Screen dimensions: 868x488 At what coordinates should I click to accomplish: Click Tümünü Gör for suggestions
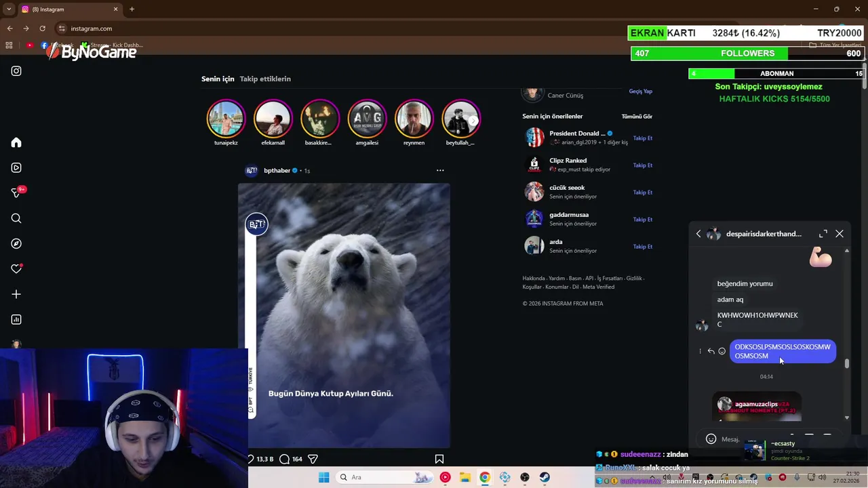click(x=637, y=117)
